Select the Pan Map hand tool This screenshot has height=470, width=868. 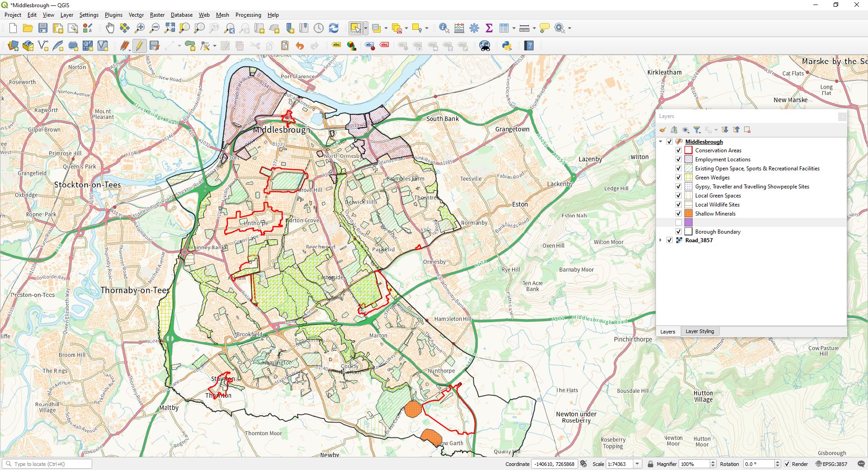point(110,28)
